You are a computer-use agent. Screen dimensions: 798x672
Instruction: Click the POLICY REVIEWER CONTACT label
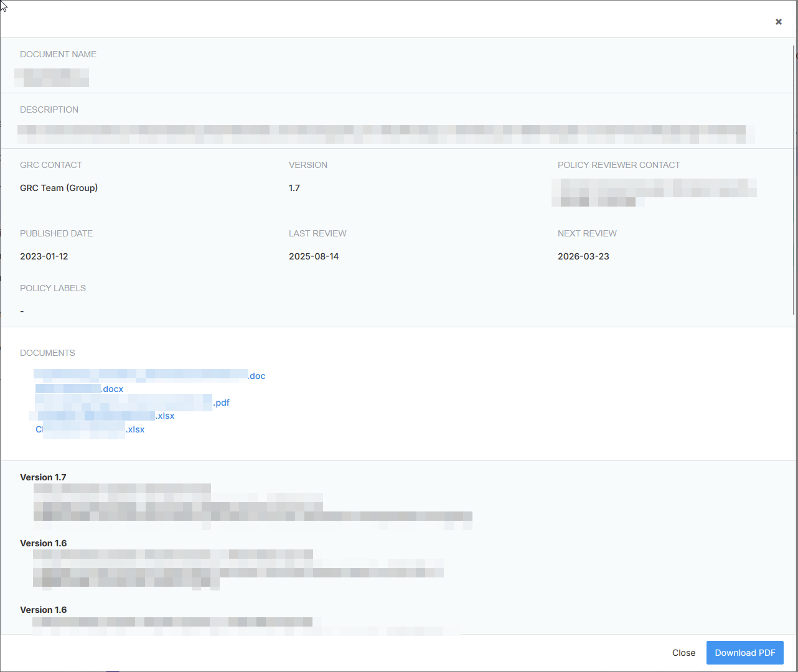point(619,165)
